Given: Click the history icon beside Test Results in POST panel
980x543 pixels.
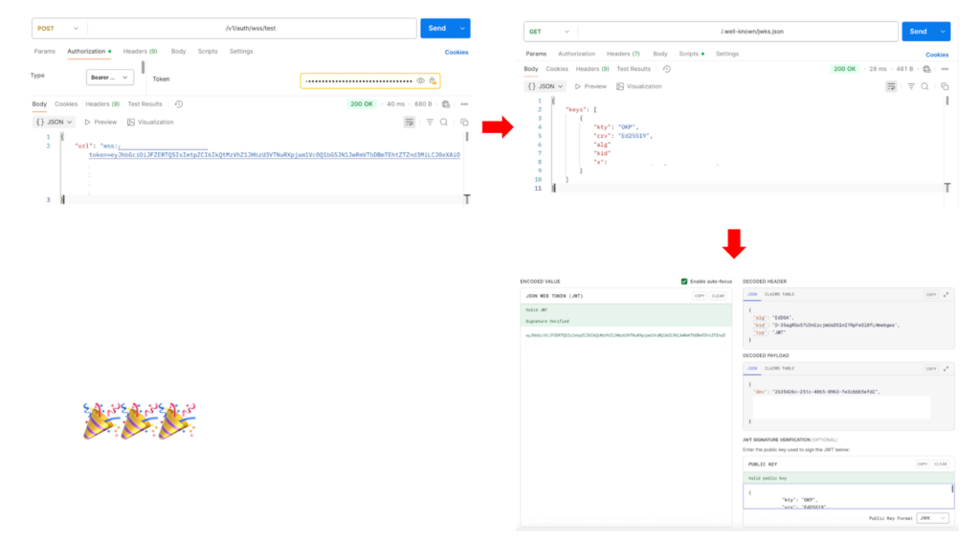Looking at the screenshot, I should click(179, 103).
